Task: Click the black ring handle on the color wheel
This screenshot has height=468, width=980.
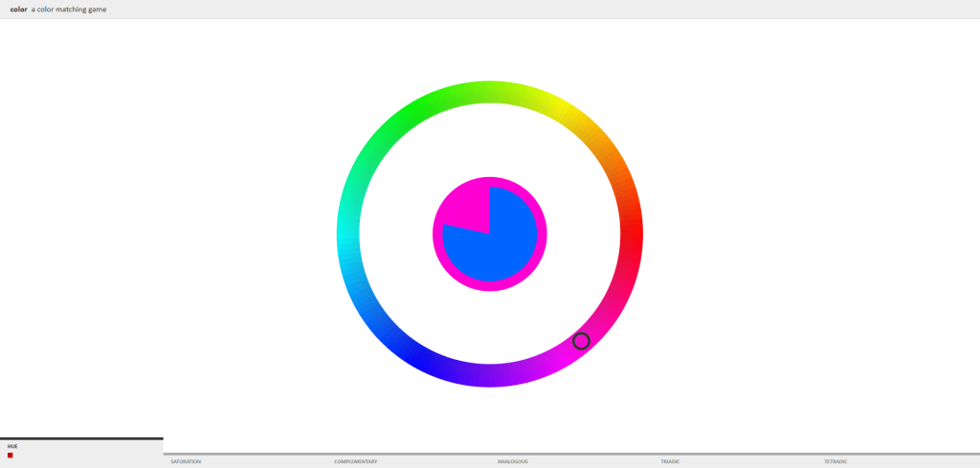Action: (581, 341)
